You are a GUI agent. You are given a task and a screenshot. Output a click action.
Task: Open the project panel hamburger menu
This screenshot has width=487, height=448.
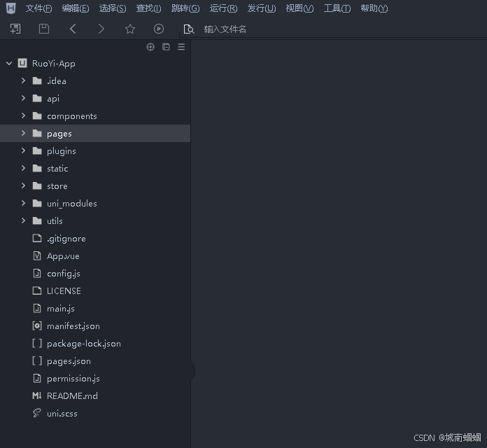pyautogui.click(x=181, y=47)
